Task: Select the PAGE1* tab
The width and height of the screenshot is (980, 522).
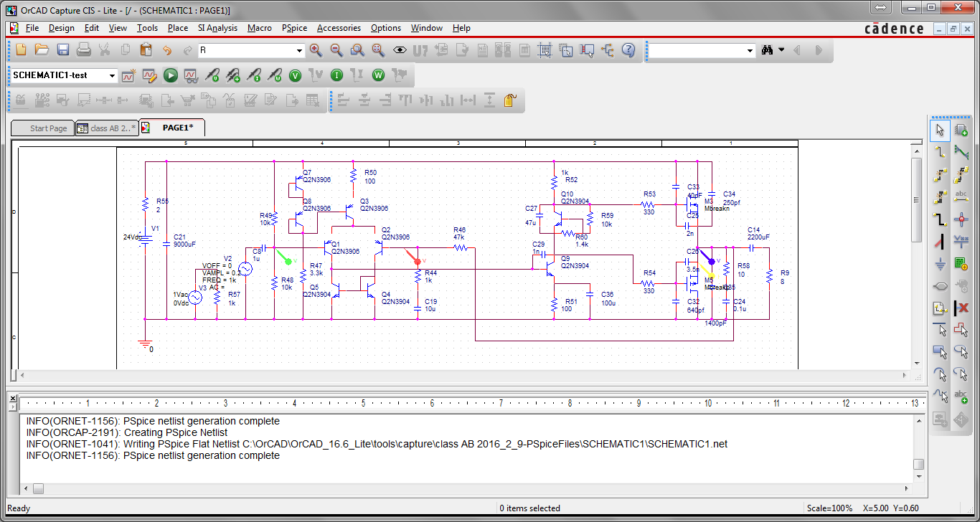Action: pyautogui.click(x=172, y=128)
